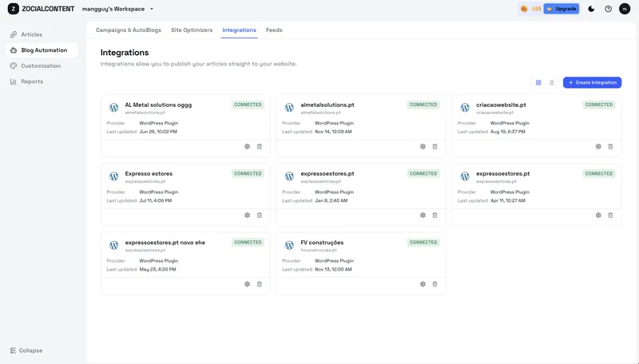Click the expressoestores.pt novo ehe title
The image size is (639, 364).
[x=165, y=243]
